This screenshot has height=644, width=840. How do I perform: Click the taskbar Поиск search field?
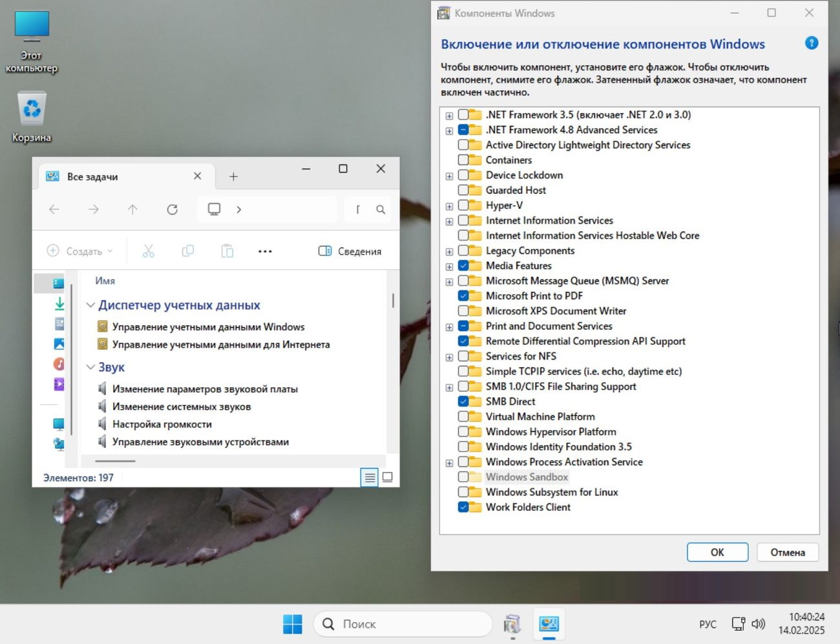click(x=402, y=624)
